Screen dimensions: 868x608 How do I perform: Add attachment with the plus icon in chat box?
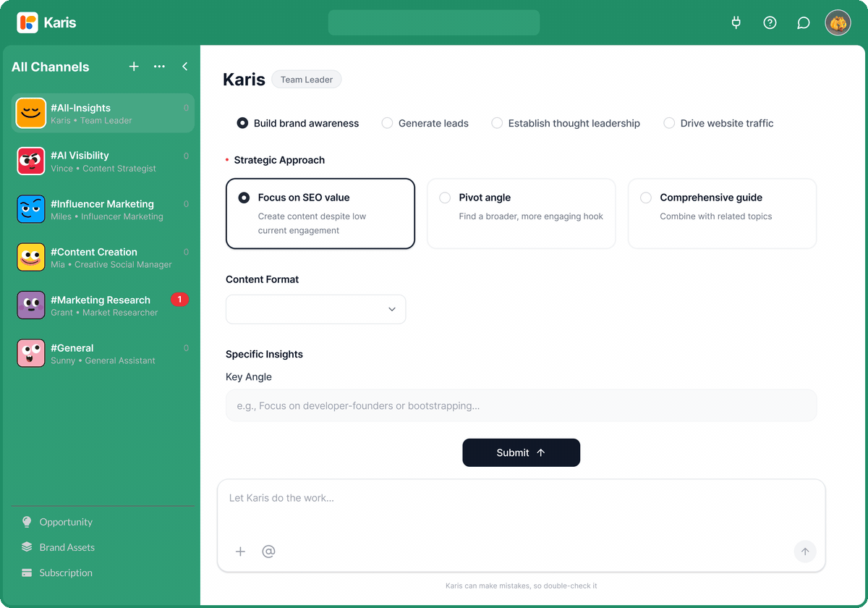(x=241, y=552)
